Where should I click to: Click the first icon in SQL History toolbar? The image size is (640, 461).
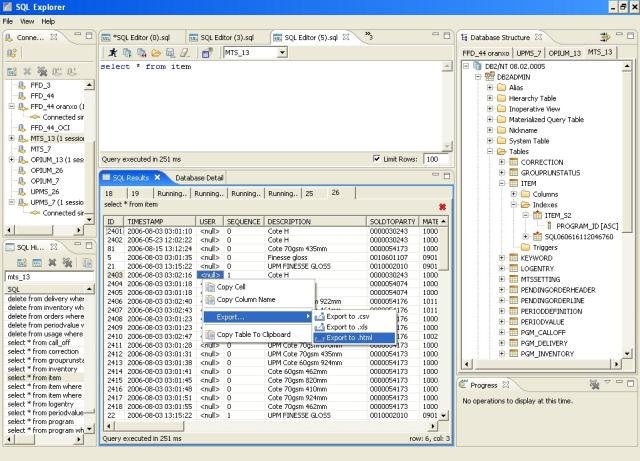[22, 263]
